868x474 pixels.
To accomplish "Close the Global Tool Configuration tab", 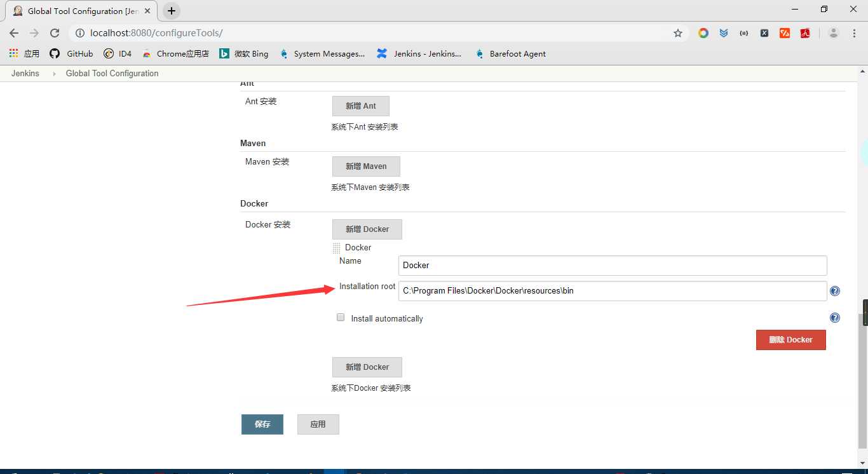I will [x=147, y=11].
